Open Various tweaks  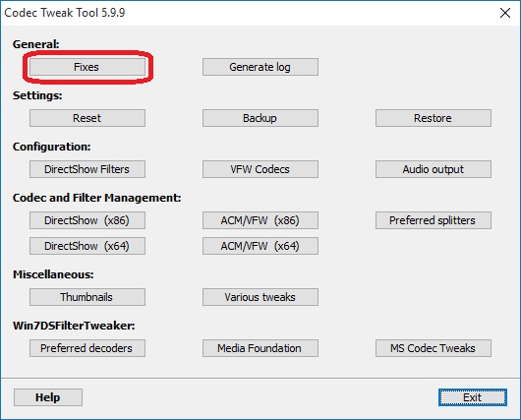coord(260,297)
